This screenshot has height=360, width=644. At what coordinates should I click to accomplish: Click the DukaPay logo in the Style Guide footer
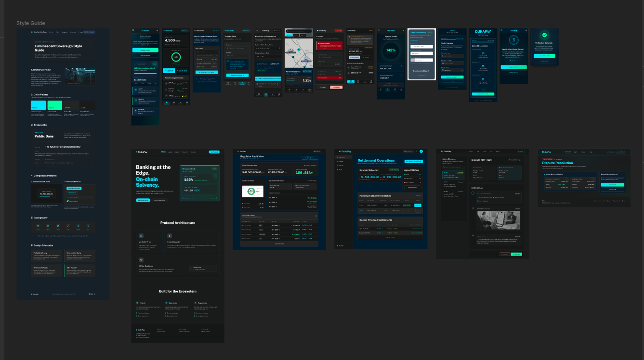pyautogui.click(x=35, y=294)
